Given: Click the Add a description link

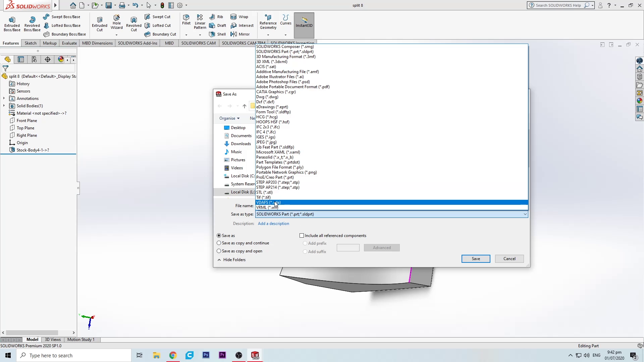Looking at the screenshot, I should pyautogui.click(x=273, y=224).
